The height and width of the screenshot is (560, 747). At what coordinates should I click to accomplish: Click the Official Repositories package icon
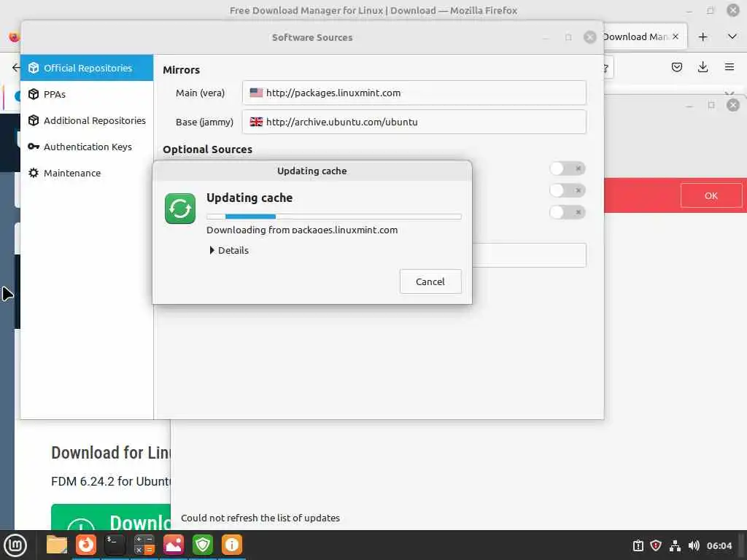(34, 68)
